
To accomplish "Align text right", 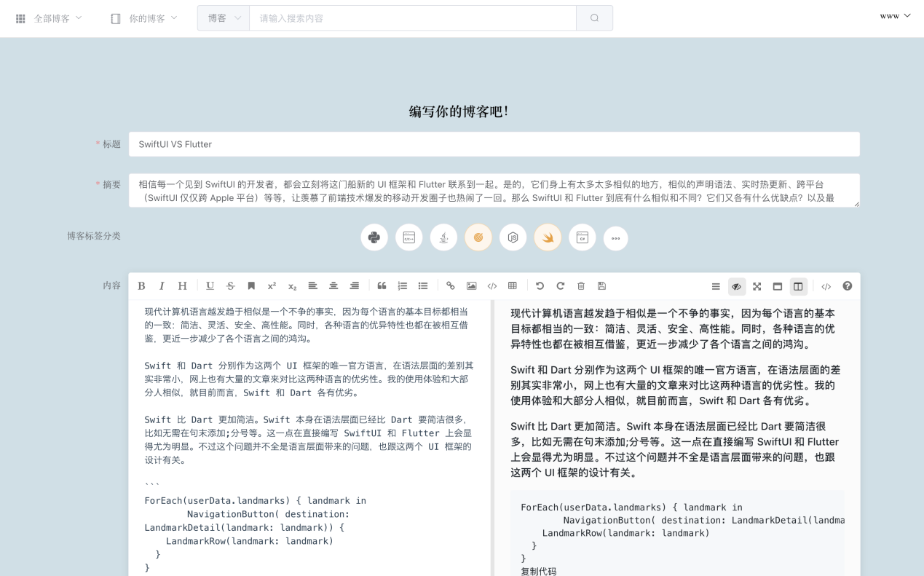I will (355, 286).
